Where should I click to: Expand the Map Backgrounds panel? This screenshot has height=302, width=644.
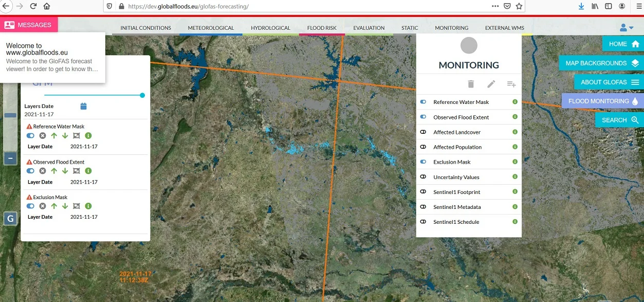point(601,63)
